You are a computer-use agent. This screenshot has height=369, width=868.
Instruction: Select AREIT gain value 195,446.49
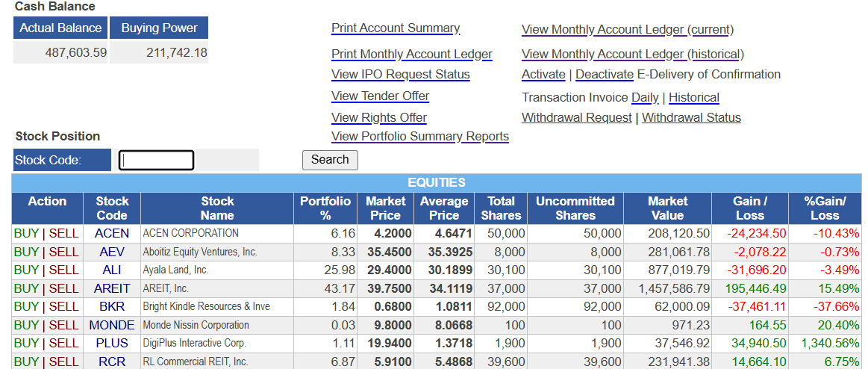click(x=754, y=288)
